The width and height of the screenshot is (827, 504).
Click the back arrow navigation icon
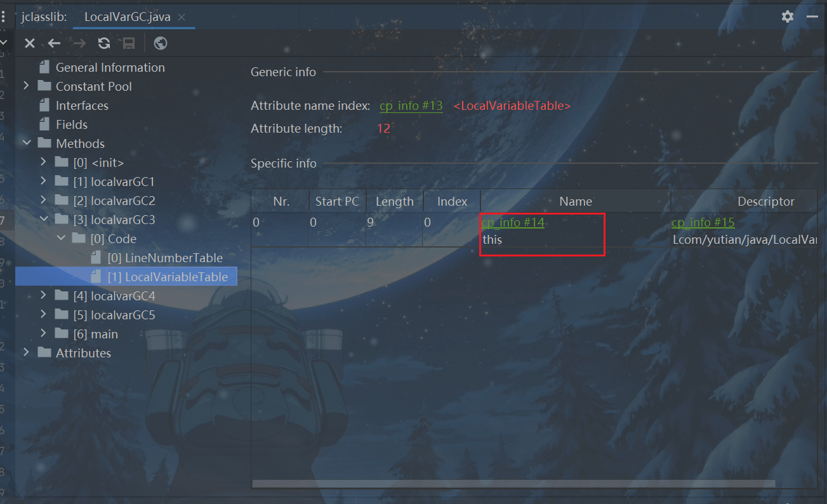(54, 43)
